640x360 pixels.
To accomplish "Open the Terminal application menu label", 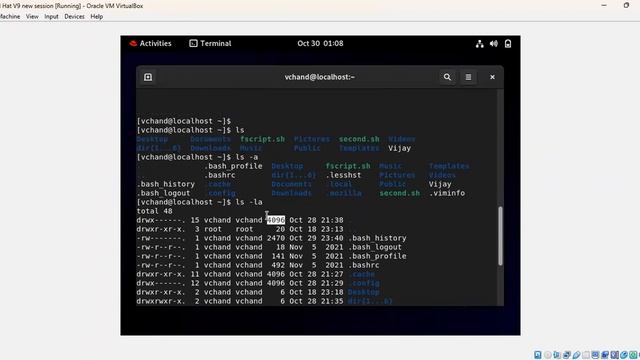I will pyautogui.click(x=216, y=43).
